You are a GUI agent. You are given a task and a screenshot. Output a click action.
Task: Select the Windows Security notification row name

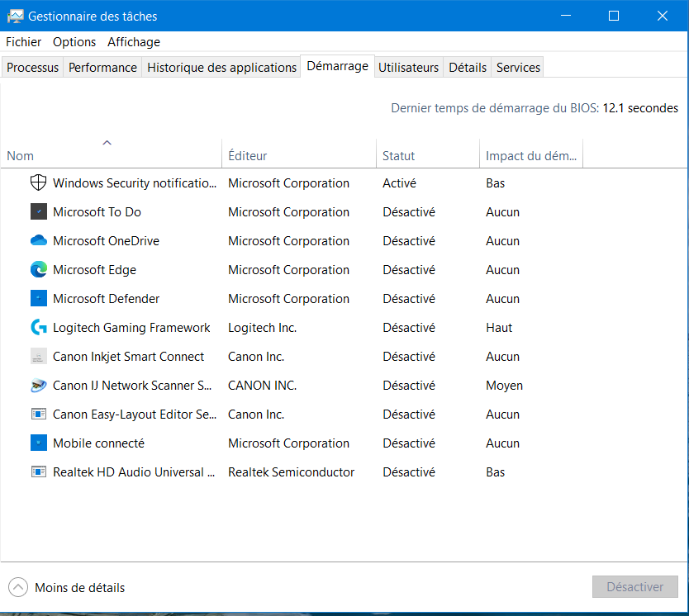tap(135, 183)
